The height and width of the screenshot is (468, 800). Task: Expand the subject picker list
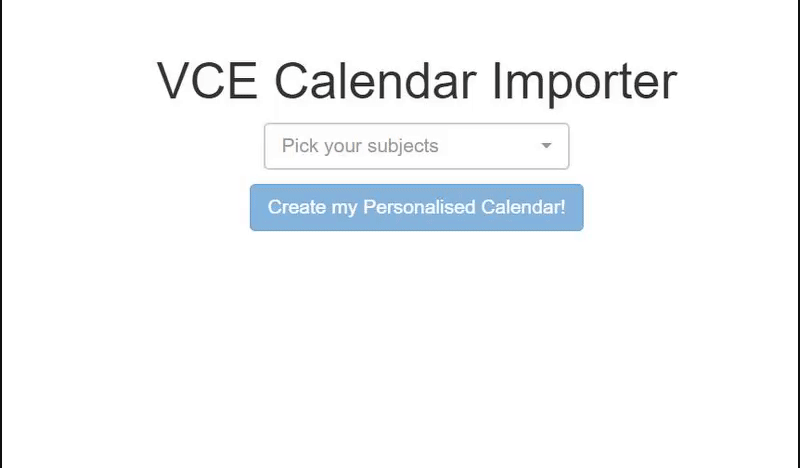[x=416, y=146]
